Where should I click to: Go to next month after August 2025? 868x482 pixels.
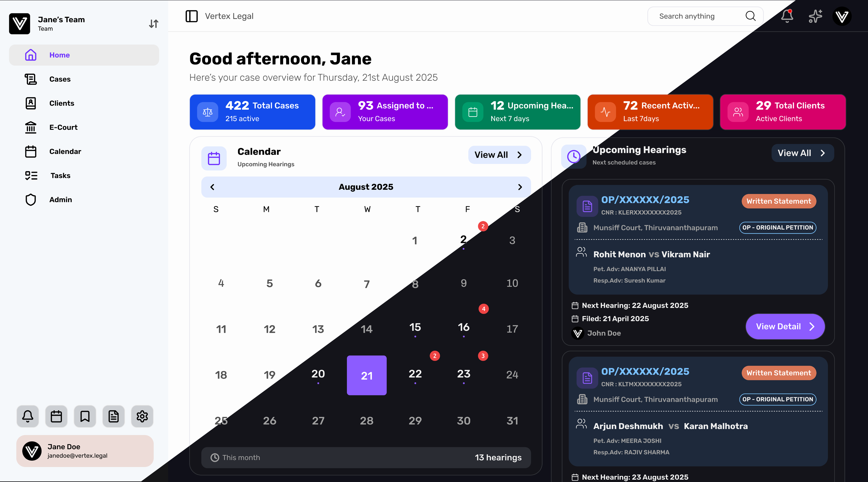coord(520,187)
